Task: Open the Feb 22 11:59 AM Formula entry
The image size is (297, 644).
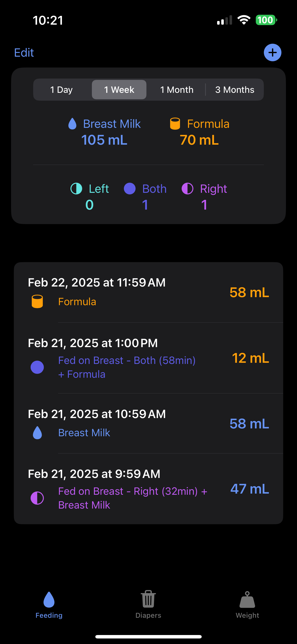Action: [x=148, y=292]
